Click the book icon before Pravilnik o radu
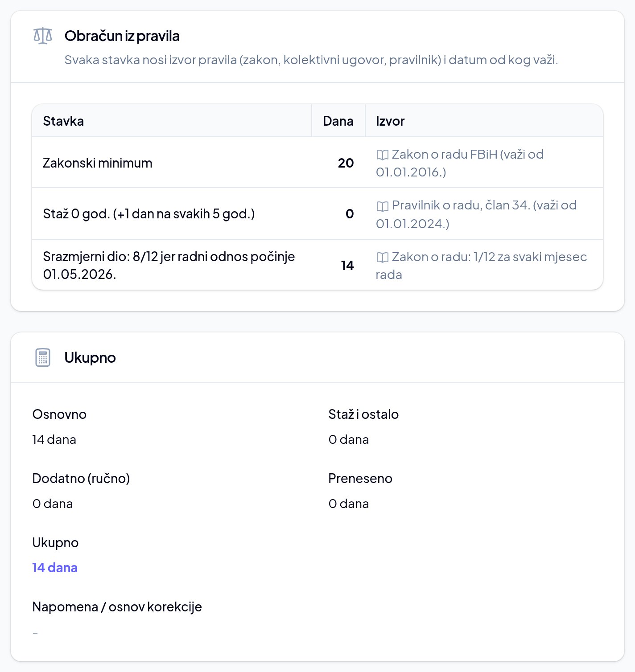The height and width of the screenshot is (672, 635). pyautogui.click(x=382, y=206)
